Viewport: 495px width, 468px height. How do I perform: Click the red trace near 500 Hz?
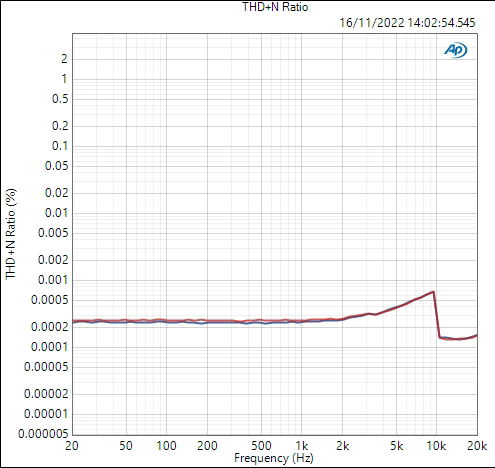click(261, 321)
